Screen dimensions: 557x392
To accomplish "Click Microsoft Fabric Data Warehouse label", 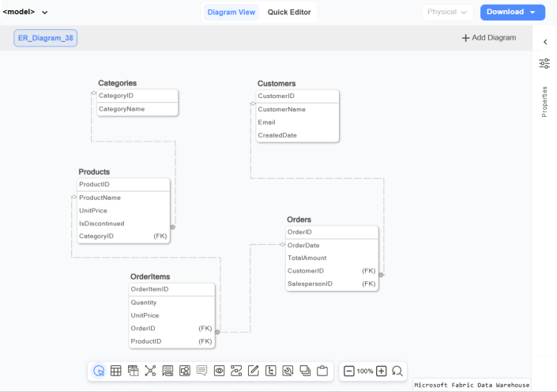I will (472, 385).
